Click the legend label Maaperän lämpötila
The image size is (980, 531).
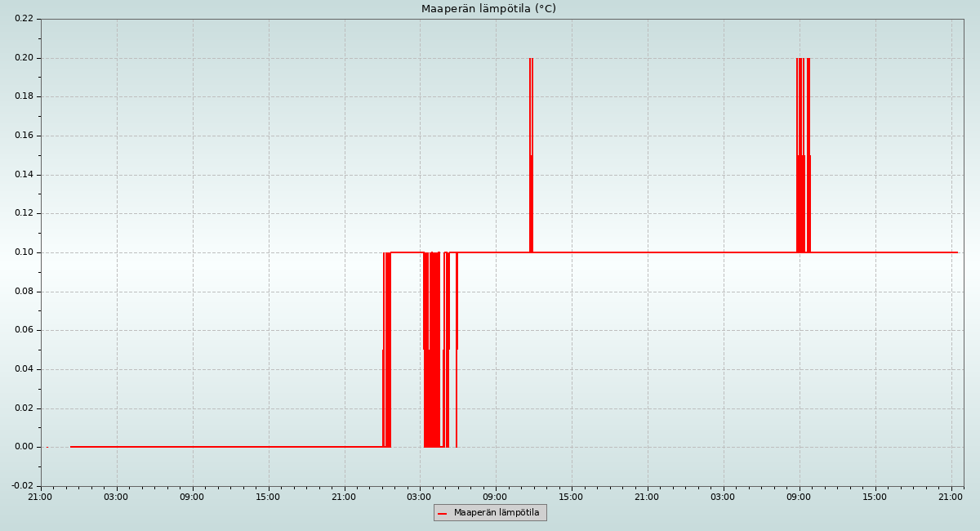tap(497, 513)
